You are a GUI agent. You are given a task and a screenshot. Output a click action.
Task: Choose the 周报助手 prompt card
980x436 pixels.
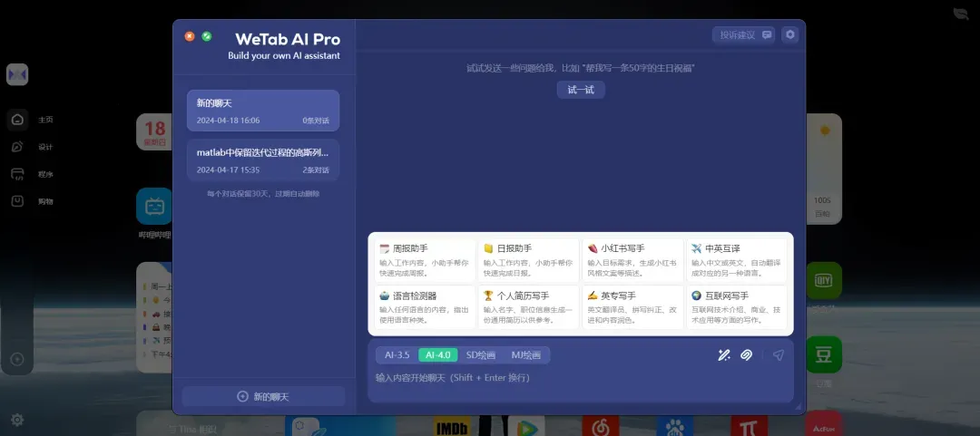[x=425, y=260]
